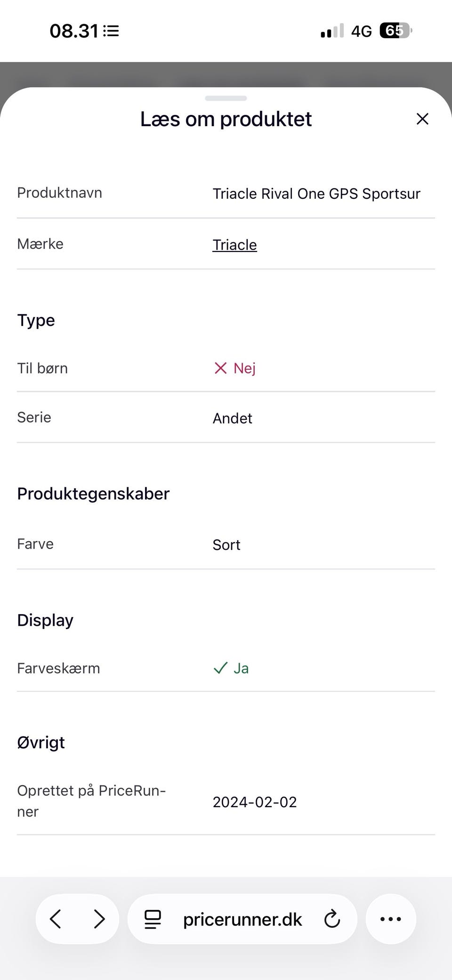This screenshot has height=980, width=452.
Task: Tap the sheet drag handle
Action: tap(226, 98)
